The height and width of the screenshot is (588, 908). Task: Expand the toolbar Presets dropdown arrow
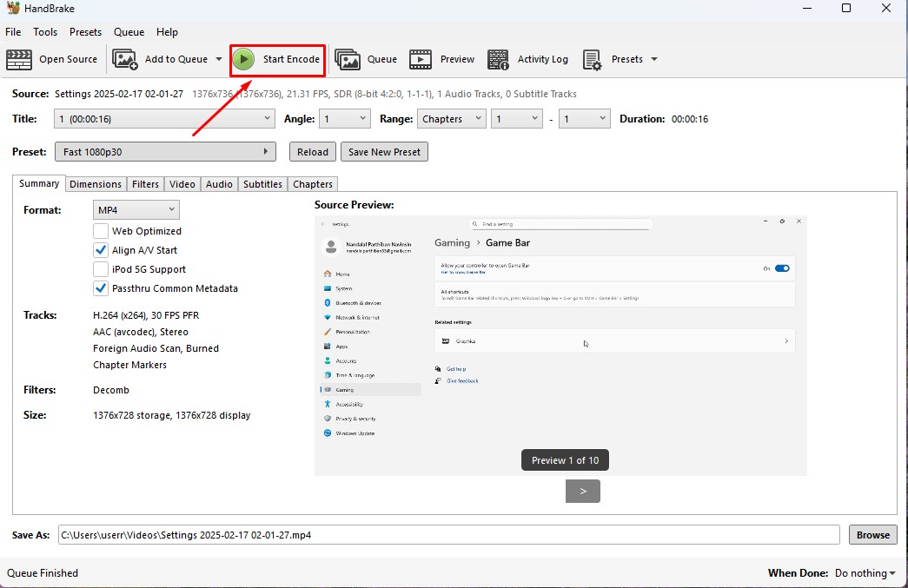pos(654,59)
